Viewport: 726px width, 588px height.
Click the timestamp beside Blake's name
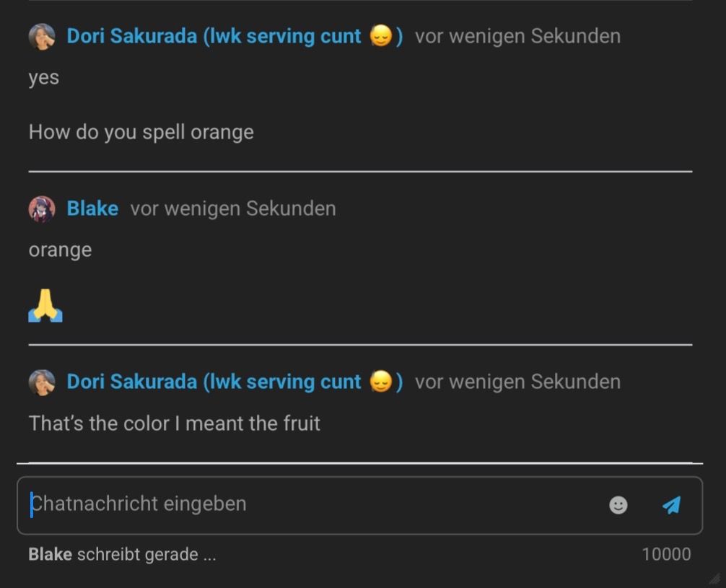(x=232, y=209)
